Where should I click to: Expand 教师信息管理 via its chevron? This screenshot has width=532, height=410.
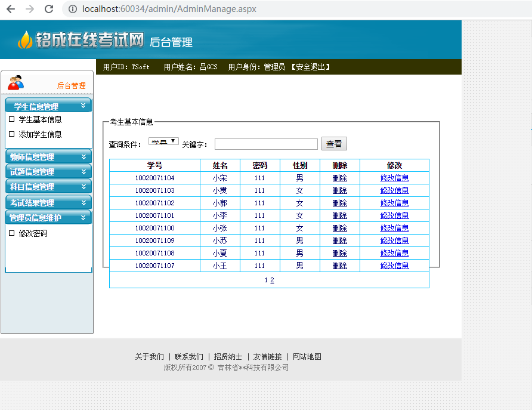tap(83, 156)
